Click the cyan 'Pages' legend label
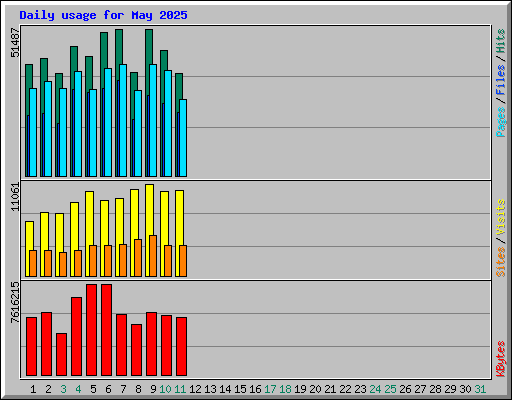 point(501,122)
